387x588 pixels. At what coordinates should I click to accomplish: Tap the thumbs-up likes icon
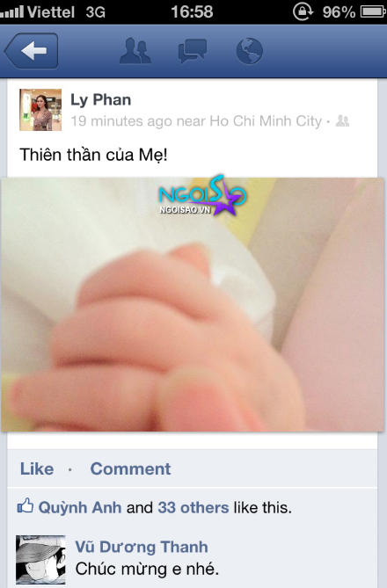click(26, 506)
